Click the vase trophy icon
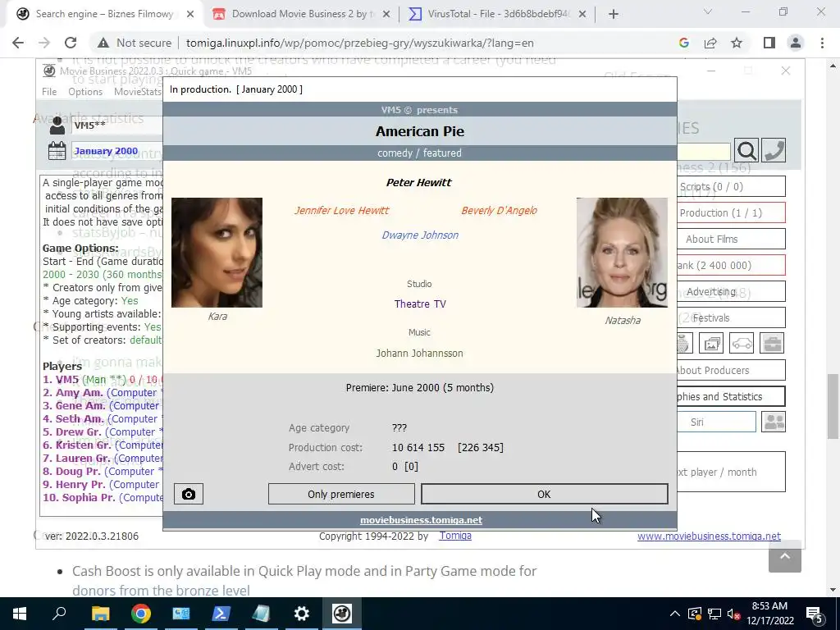 (684, 344)
